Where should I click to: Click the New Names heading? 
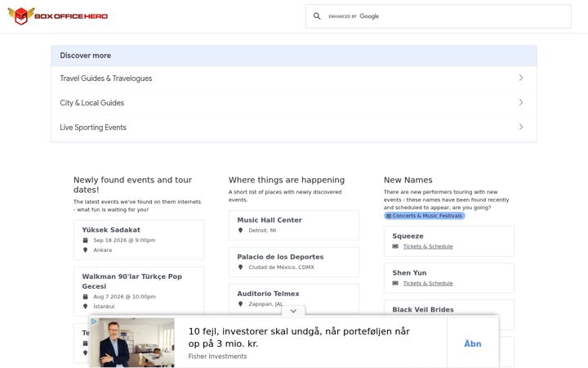tap(408, 180)
